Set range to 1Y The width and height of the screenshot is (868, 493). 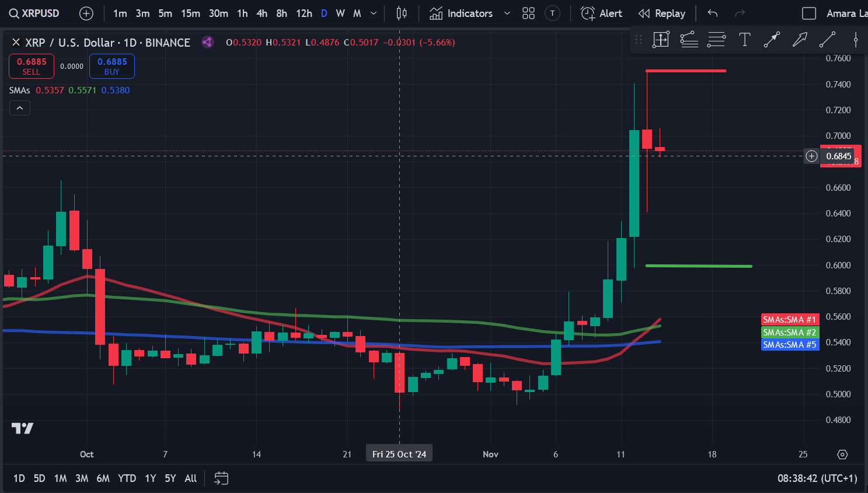tap(151, 478)
